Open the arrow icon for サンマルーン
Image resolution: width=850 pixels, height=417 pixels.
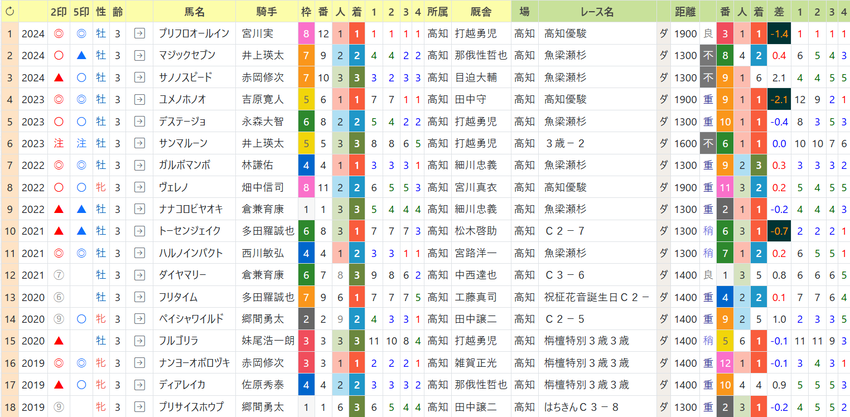[x=139, y=144]
